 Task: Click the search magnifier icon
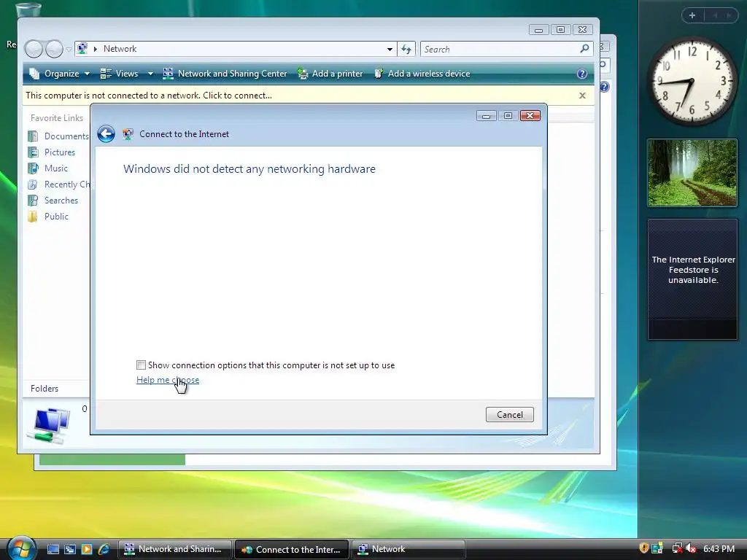click(584, 49)
